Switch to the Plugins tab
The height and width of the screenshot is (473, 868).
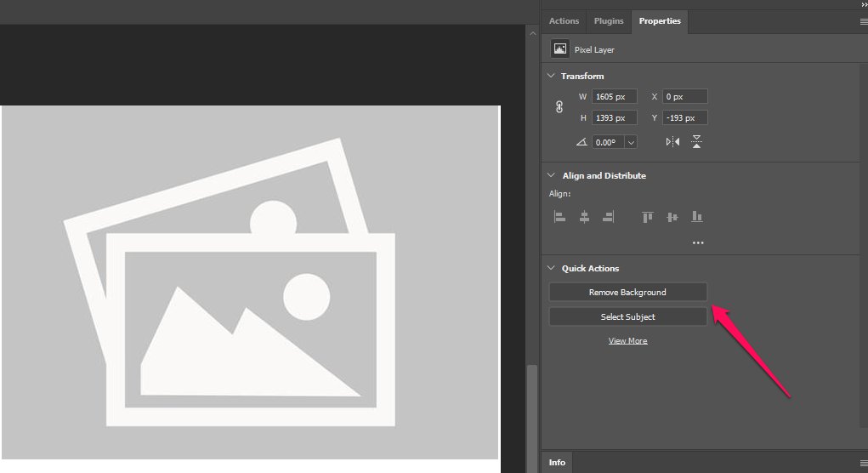609,21
